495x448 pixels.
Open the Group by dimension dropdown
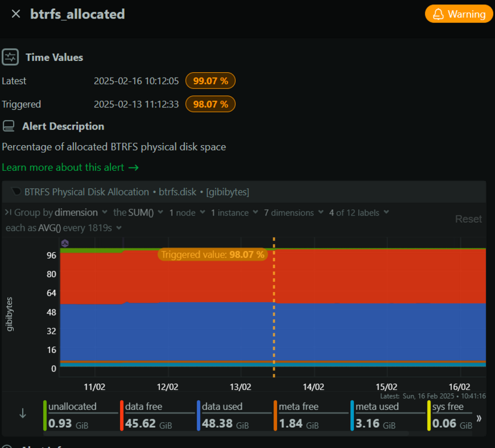[x=56, y=213]
